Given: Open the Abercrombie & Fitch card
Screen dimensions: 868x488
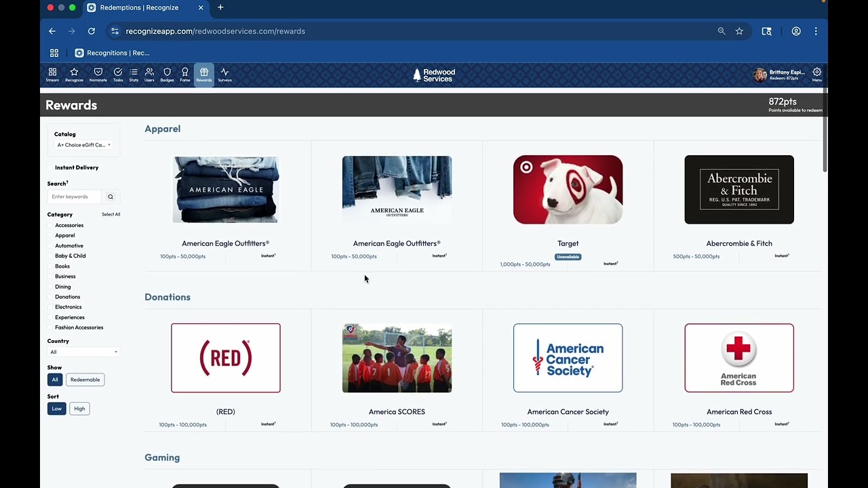Looking at the screenshot, I should [739, 190].
